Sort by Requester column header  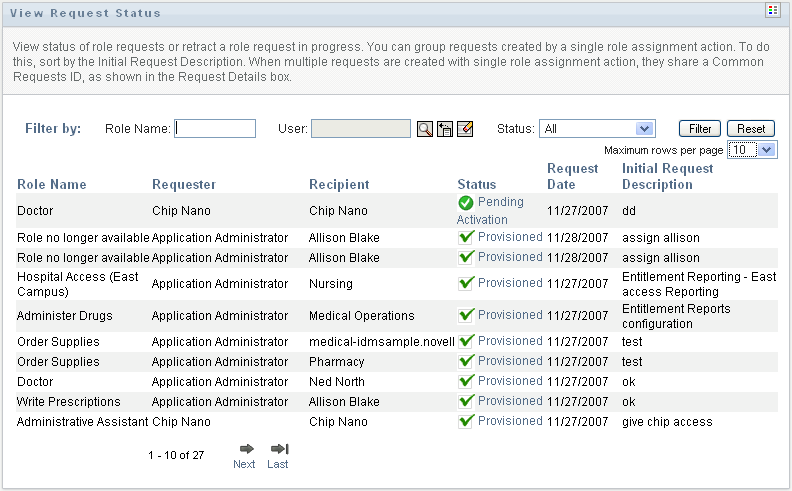pos(184,184)
